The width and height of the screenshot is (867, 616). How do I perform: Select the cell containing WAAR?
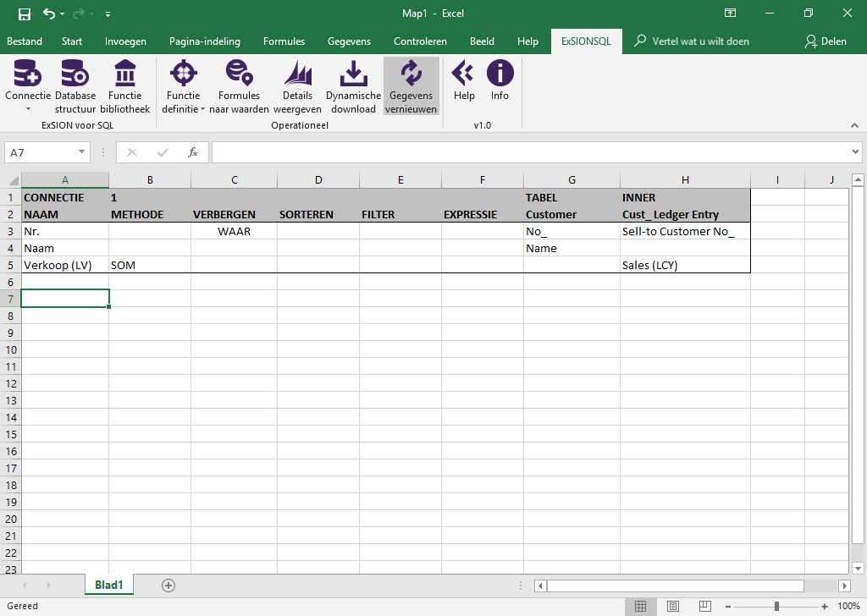pyautogui.click(x=234, y=232)
